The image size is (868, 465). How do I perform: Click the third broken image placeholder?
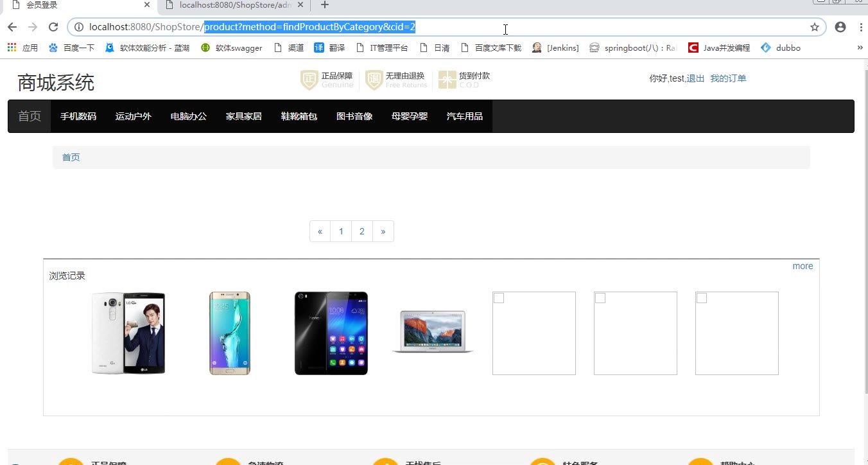737,333
